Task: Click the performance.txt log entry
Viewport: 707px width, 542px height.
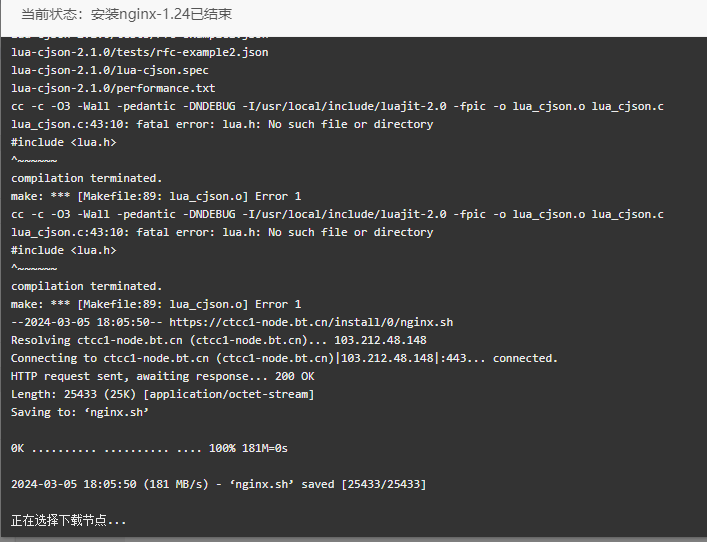Action: [x=113, y=88]
